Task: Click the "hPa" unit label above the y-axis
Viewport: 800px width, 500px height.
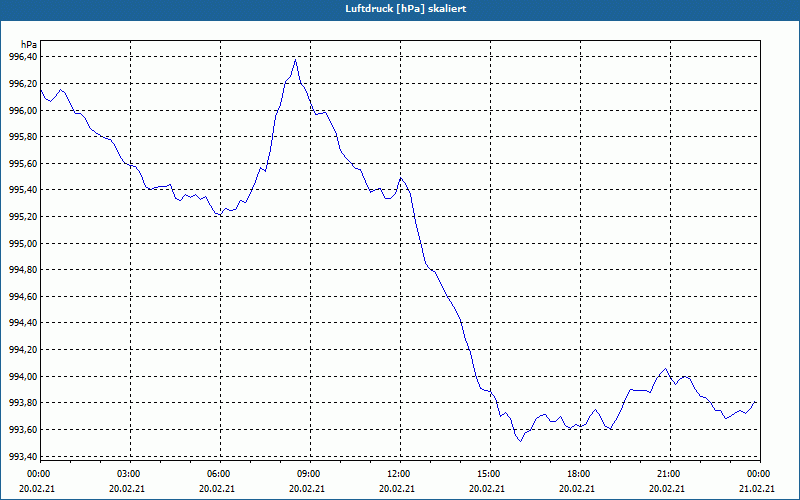Action: [29, 45]
